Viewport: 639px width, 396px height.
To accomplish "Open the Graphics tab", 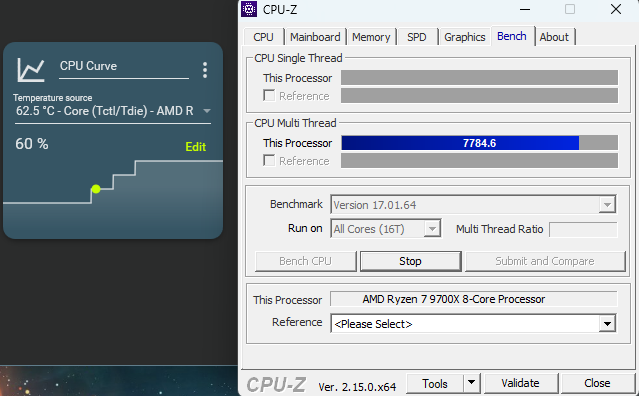I will pos(465,37).
